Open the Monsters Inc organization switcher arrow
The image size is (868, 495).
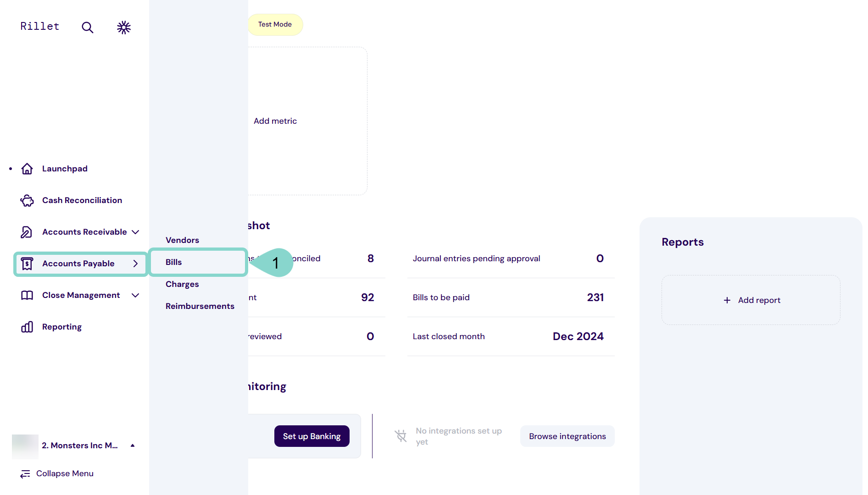133,445
